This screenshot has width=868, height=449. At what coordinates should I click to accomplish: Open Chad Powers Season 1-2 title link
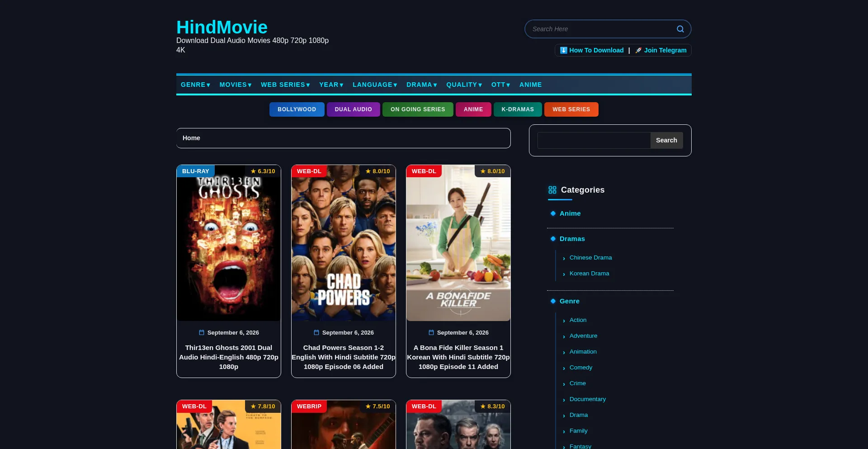[344, 357]
